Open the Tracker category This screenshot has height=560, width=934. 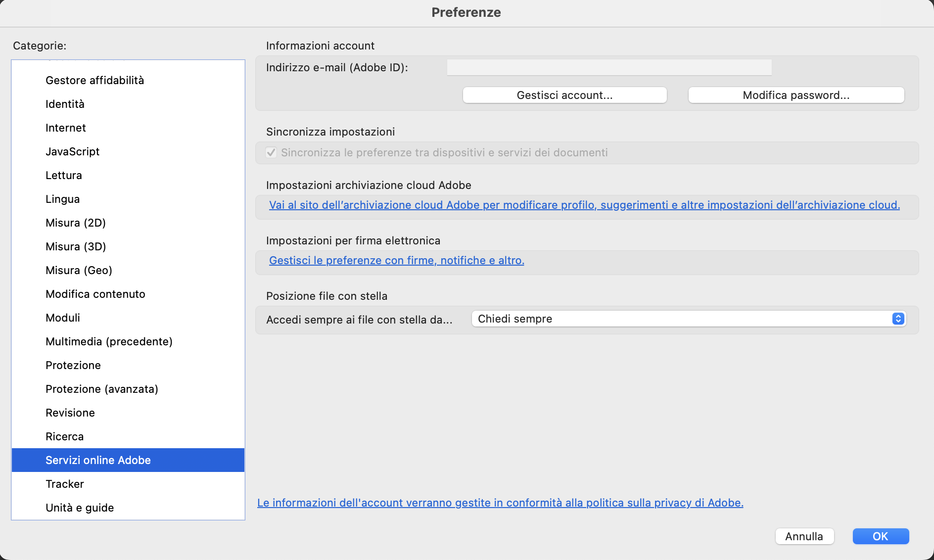pos(128,484)
